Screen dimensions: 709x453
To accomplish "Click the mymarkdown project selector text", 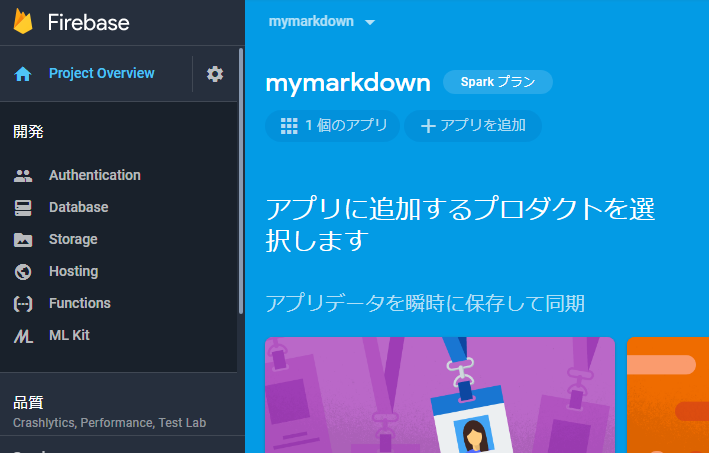I will tap(311, 21).
